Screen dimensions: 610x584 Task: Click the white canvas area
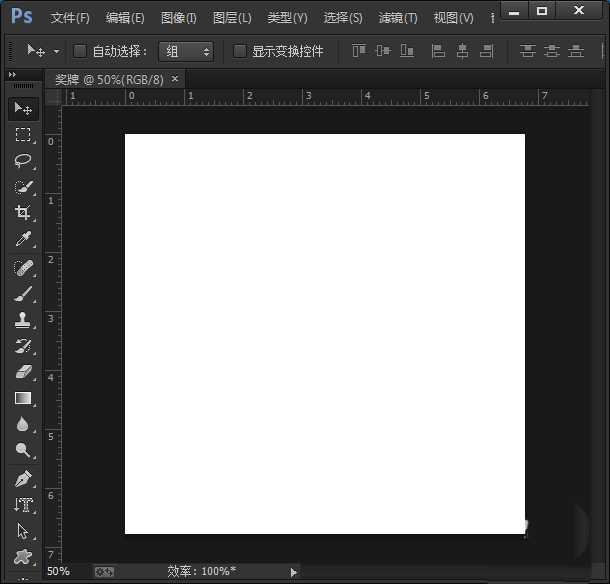coord(324,333)
